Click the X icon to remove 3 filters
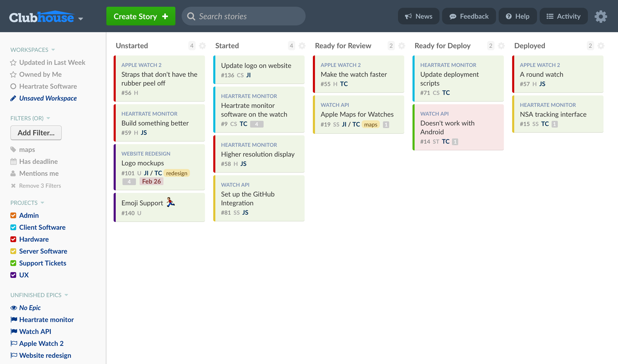This screenshot has height=364, width=618. pos(13,186)
